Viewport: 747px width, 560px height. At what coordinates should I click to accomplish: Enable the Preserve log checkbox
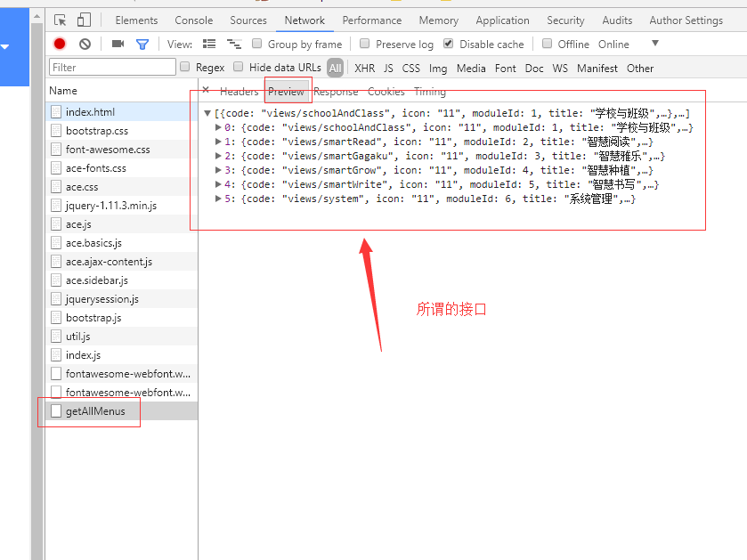(x=365, y=44)
